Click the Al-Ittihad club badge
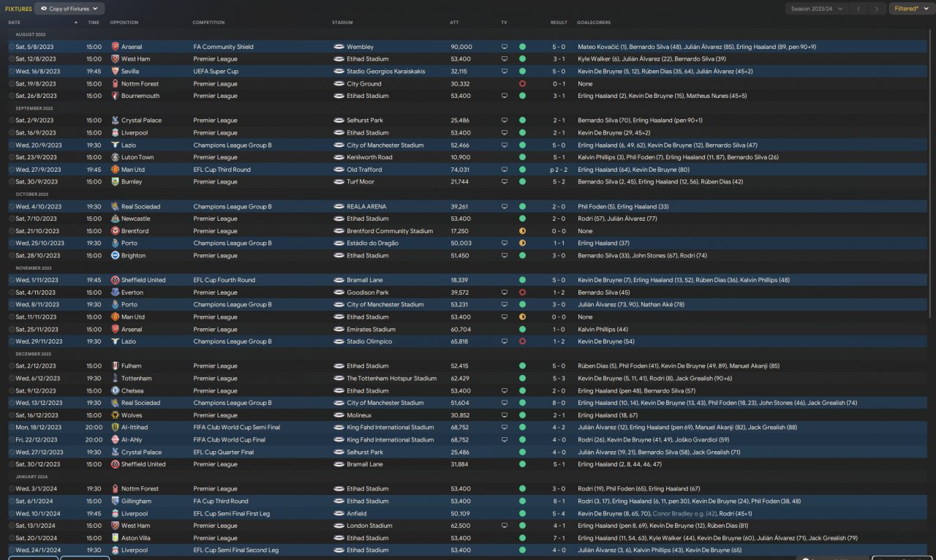936x560 pixels. pos(115,428)
